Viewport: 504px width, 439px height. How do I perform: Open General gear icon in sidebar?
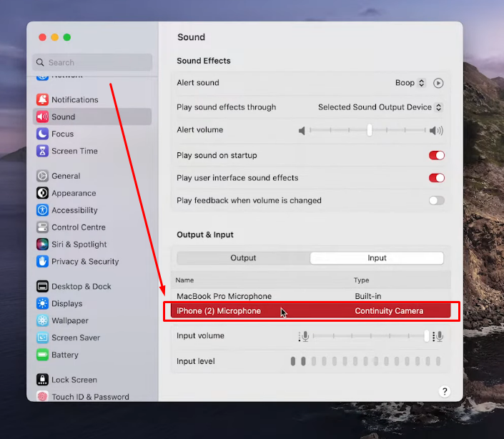[x=42, y=176]
